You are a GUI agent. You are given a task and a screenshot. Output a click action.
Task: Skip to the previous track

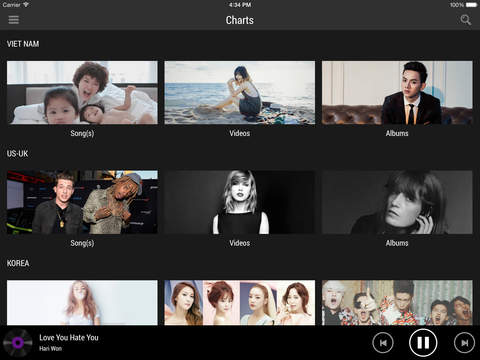[383, 342]
